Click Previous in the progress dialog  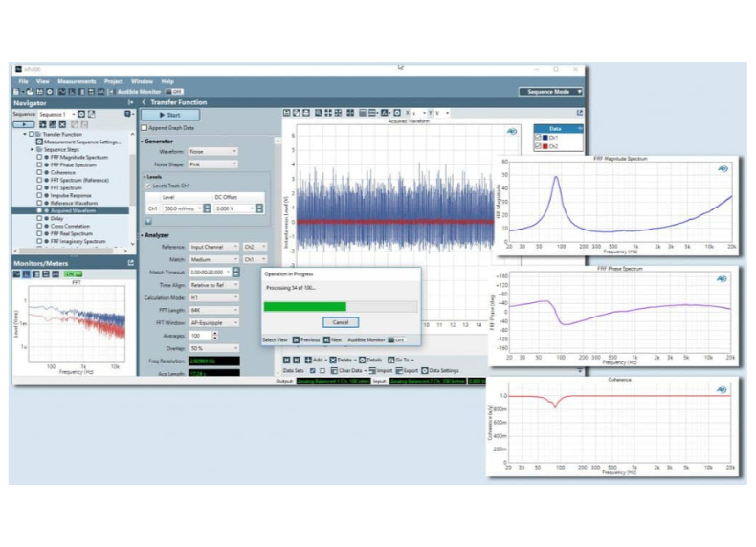306,339
